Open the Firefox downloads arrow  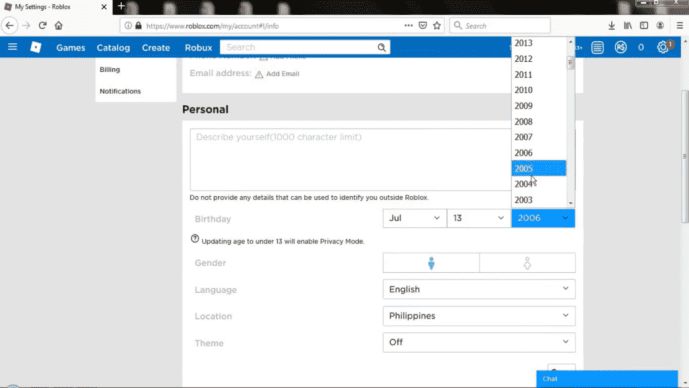point(611,25)
